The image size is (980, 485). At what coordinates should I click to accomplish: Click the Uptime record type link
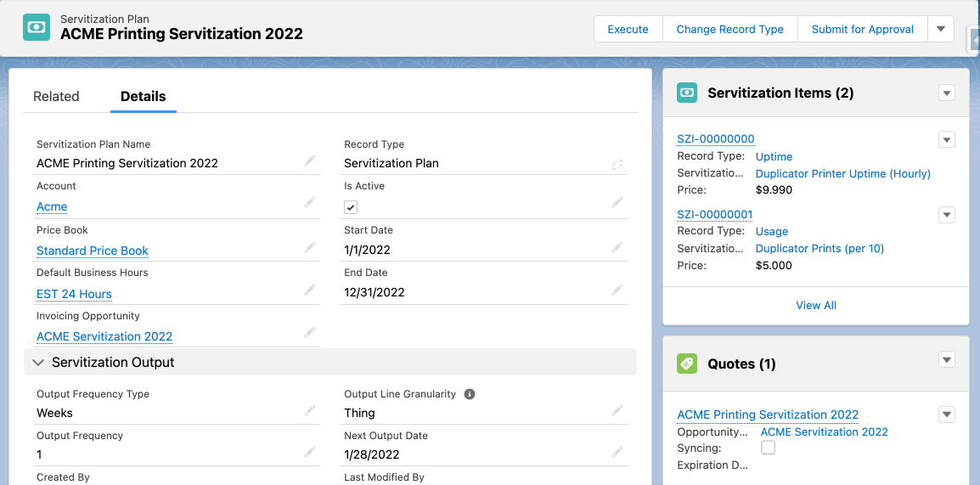(774, 156)
